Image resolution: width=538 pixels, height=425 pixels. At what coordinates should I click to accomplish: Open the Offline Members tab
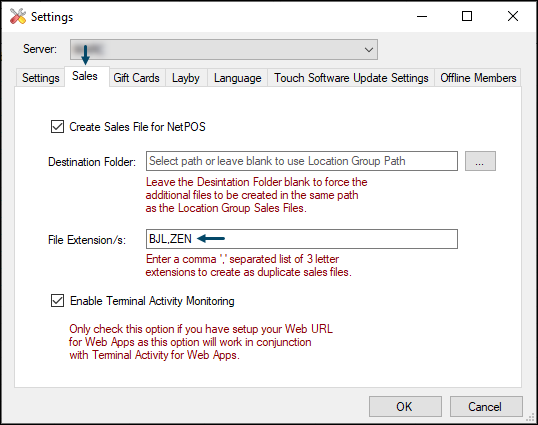pos(478,78)
